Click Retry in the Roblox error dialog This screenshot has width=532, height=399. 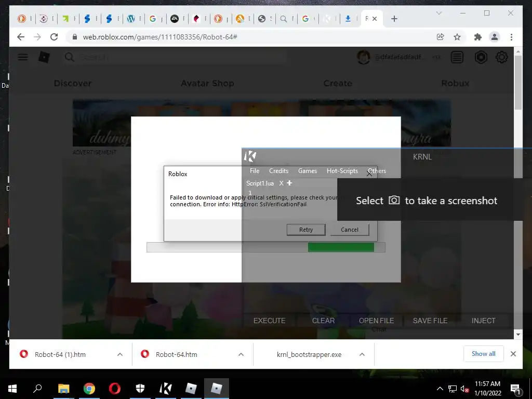(x=306, y=230)
